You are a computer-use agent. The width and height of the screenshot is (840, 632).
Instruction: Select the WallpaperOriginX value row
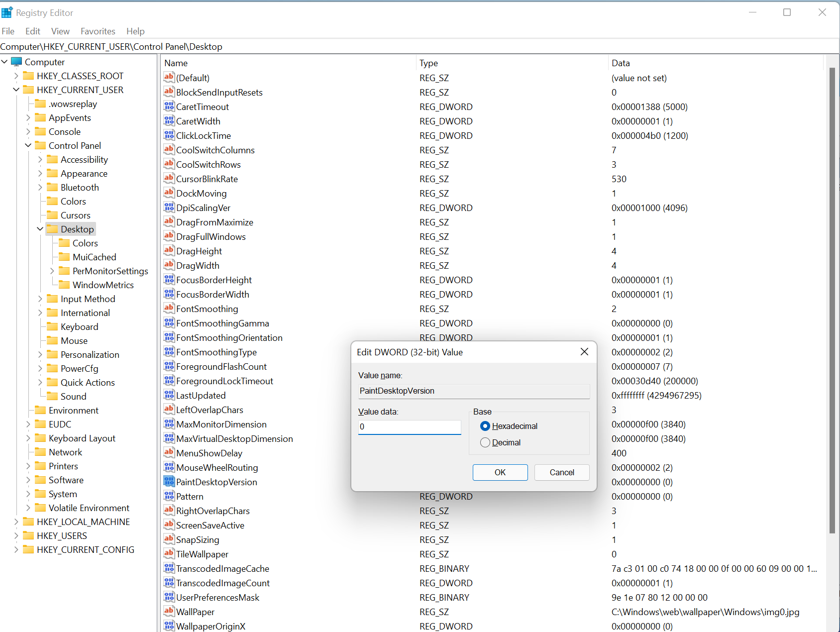[x=493, y=626]
